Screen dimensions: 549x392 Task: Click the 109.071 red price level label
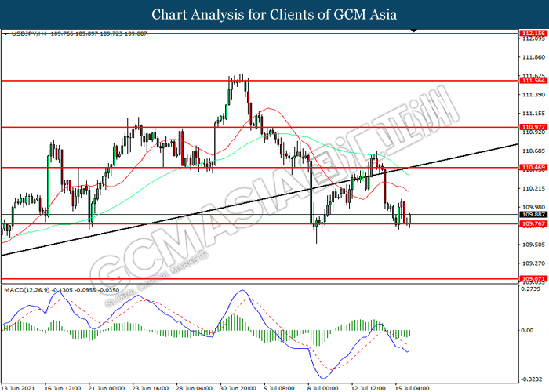pyautogui.click(x=533, y=279)
